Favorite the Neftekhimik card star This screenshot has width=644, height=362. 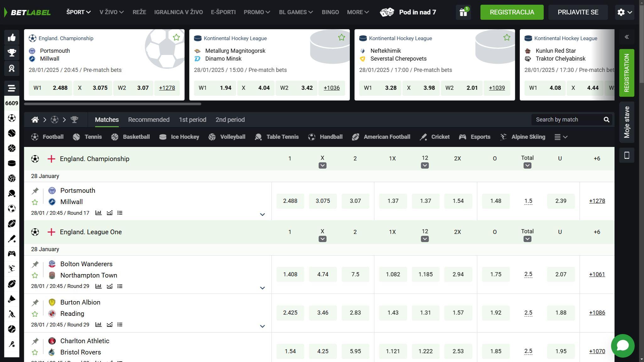tap(507, 37)
